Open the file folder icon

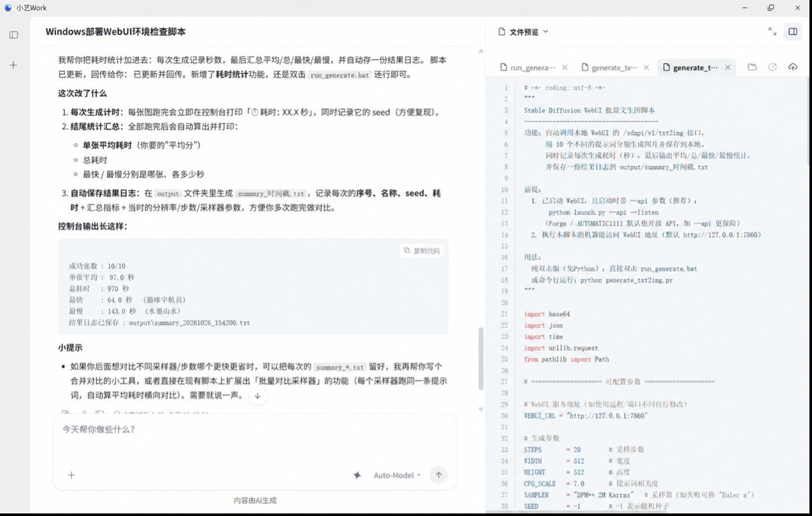point(752,67)
